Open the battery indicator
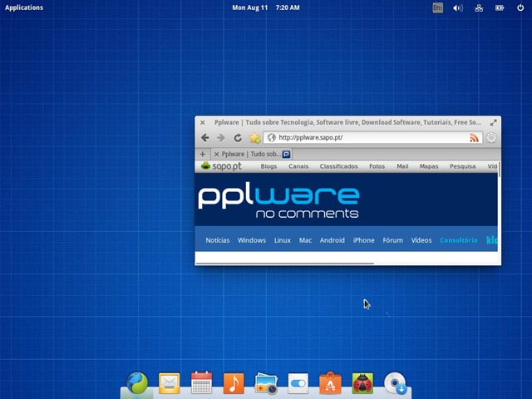Image resolution: width=532 pixels, height=399 pixels. 500,7
